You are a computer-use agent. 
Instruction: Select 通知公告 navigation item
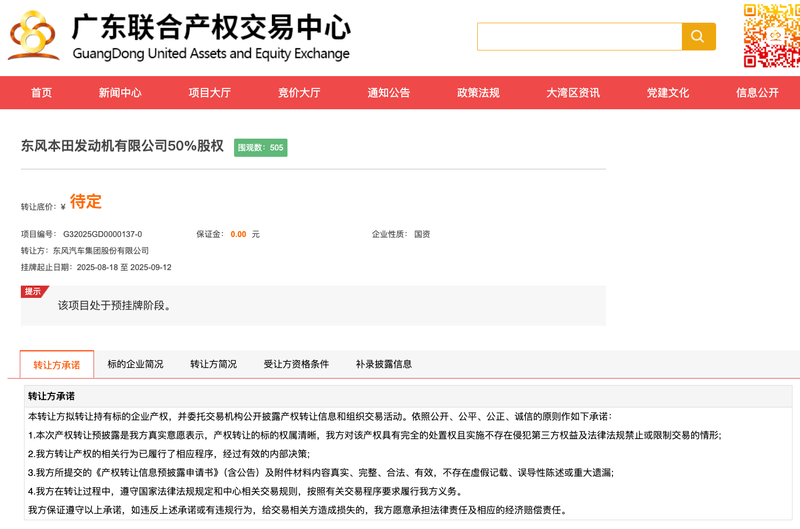coord(389,93)
